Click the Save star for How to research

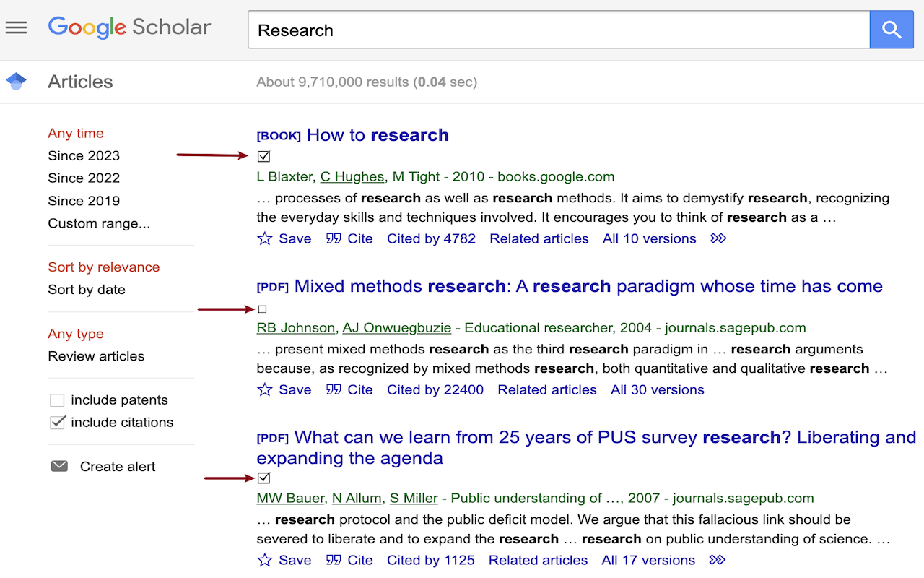(265, 238)
